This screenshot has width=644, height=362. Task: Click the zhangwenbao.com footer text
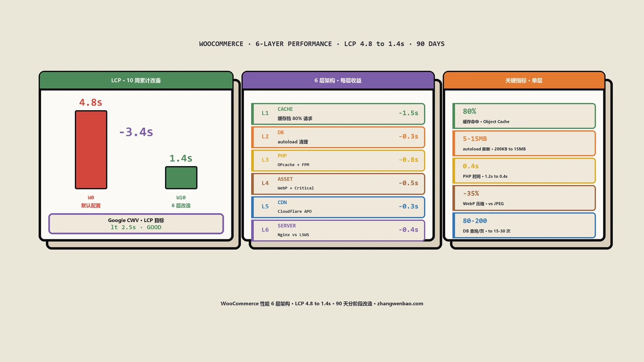[x=400, y=304]
